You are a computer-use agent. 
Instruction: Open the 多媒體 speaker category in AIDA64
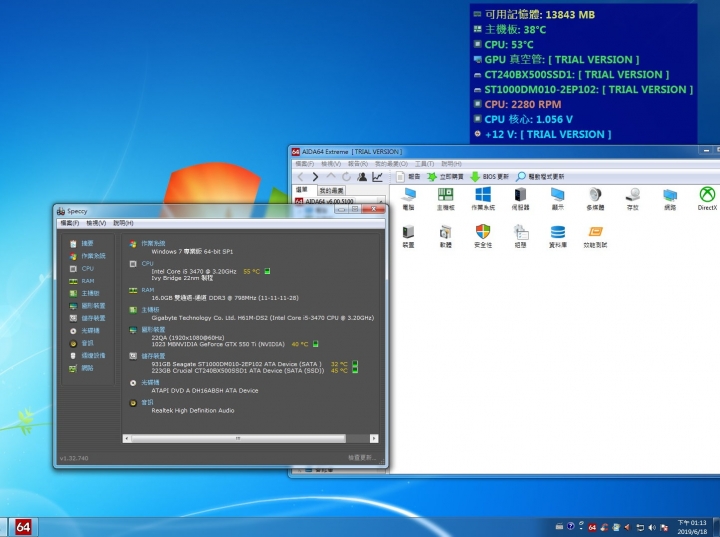(595, 198)
